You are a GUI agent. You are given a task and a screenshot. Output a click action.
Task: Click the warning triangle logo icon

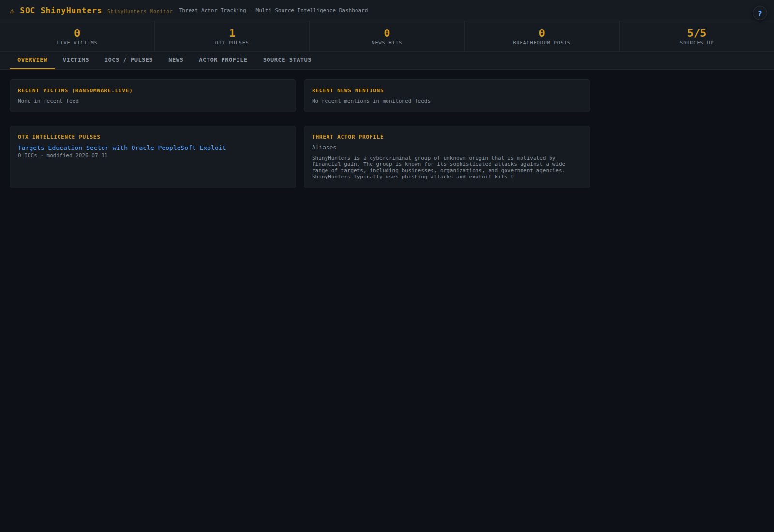(x=12, y=11)
